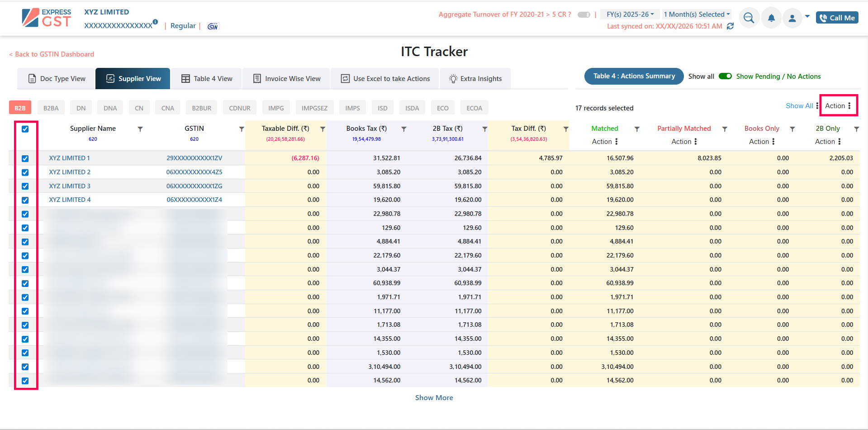Click the user profile icon

792,18
